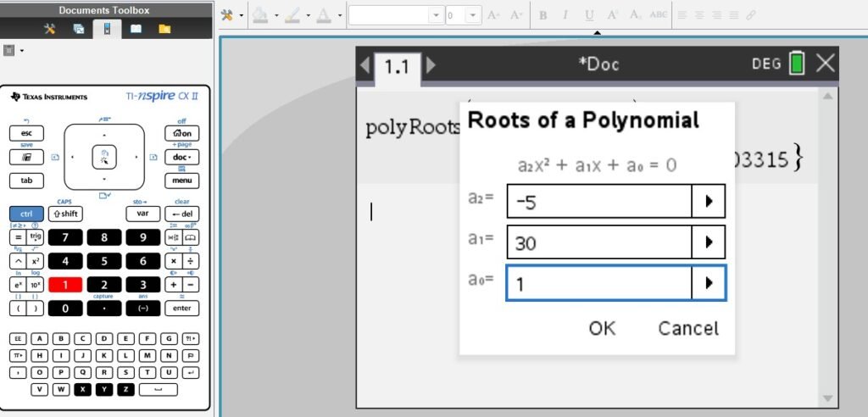
Task: Click the scratchpad calculator key
Action: [26, 158]
